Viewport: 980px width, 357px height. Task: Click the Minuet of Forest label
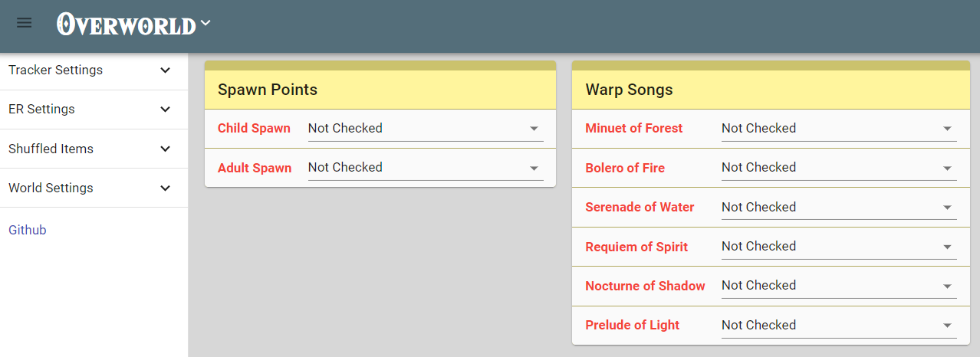click(x=633, y=128)
